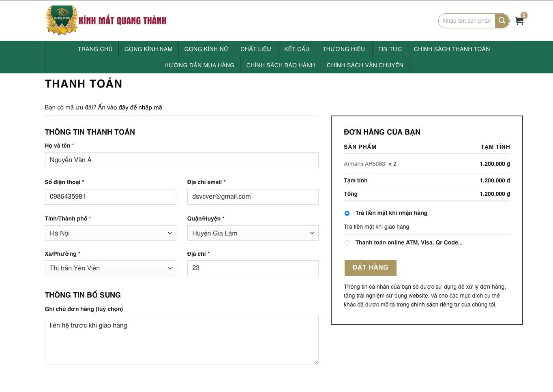Open the Xã/Phường dropdown
Viewport: 553px width, 392px height.
110,268
